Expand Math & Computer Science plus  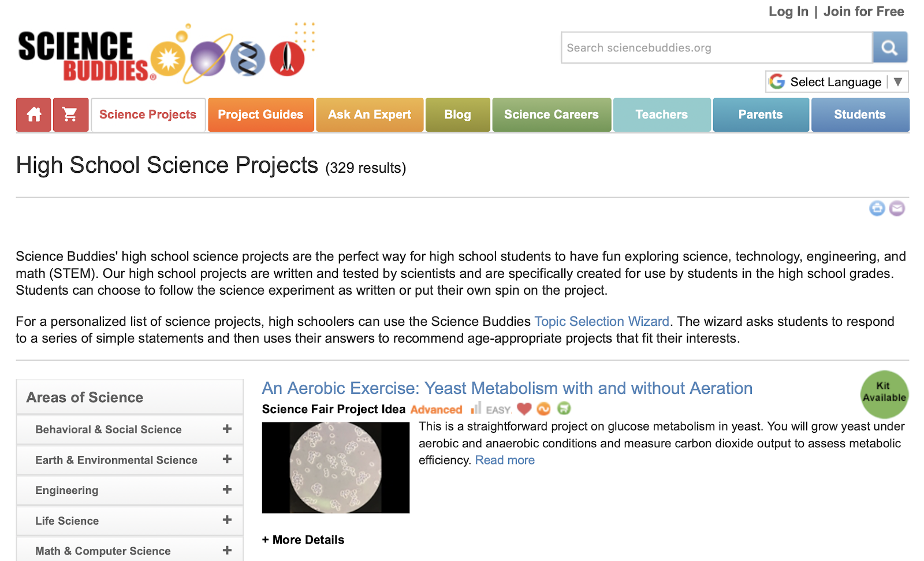coord(227,551)
